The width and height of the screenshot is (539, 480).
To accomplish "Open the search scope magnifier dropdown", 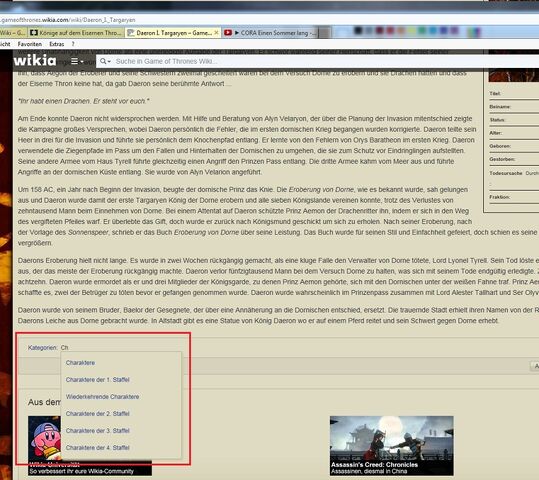I will coord(105,61).
